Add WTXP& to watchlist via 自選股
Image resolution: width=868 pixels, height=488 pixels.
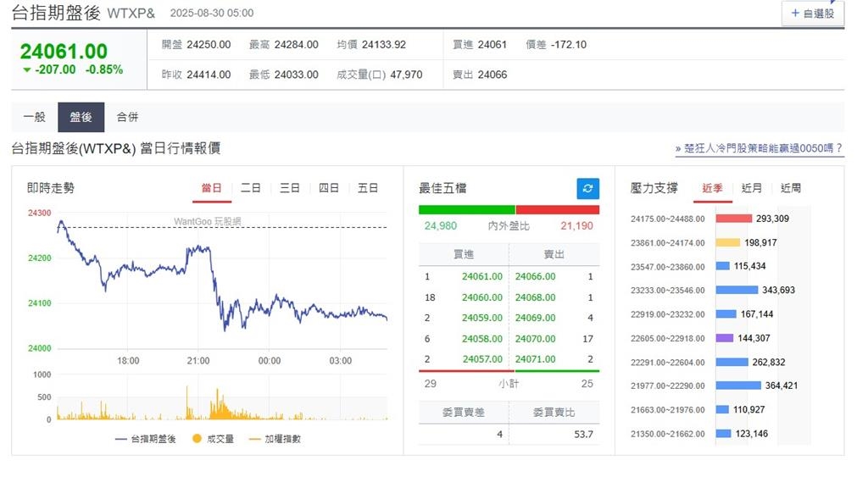pyautogui.click(x=812, y=14)
